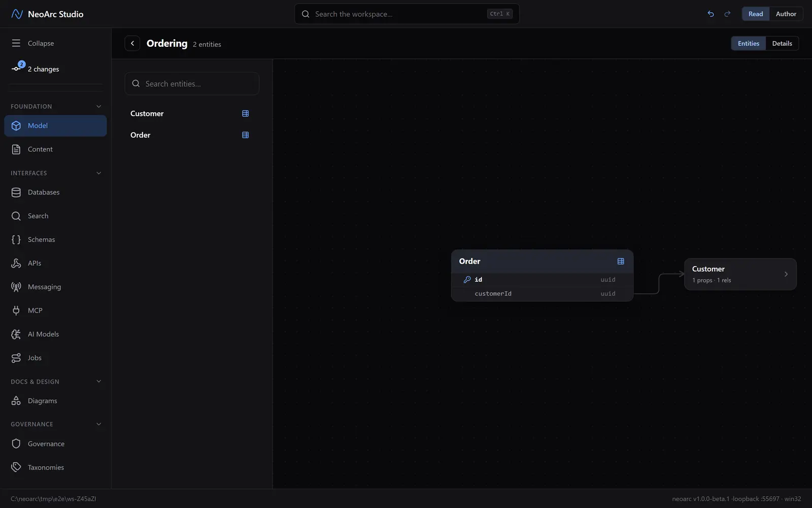Click the '2 entities' count label
The image size is (812, 508).
(x=207, y=44)
